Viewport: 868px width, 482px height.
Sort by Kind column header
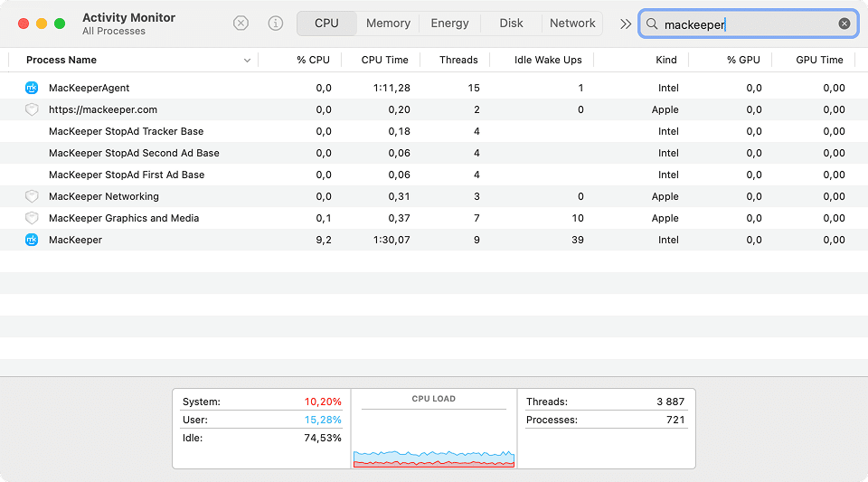click(666, 60)
